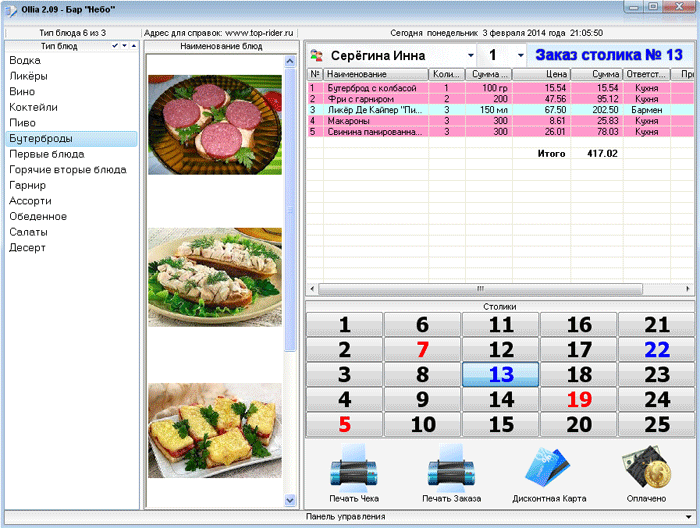Select table number 16 button
700x528 pixels.
(579, 324)
